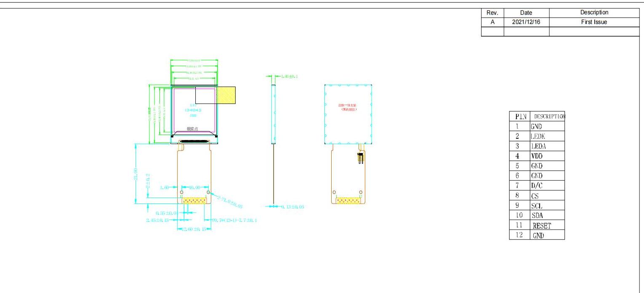Viewport: 644px width, 293px height.
Task: Click the yellow hatched rectangle on display
Action: tap(226, 95)
